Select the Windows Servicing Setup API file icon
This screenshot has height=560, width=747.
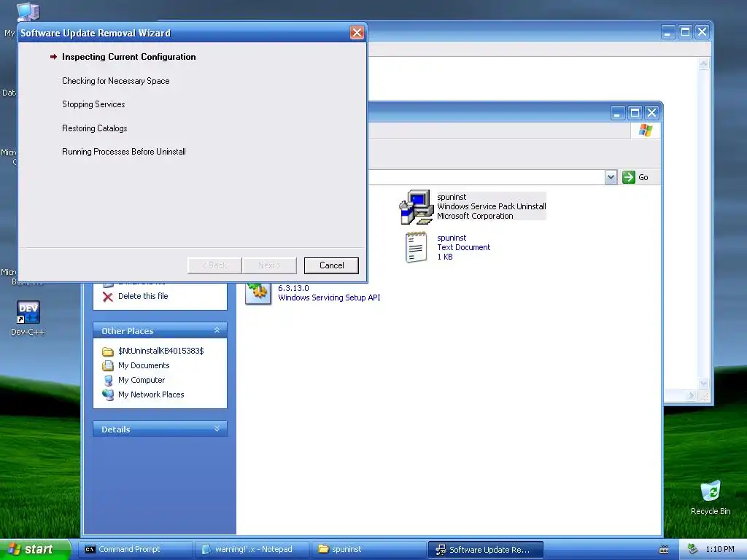point(258,293)
